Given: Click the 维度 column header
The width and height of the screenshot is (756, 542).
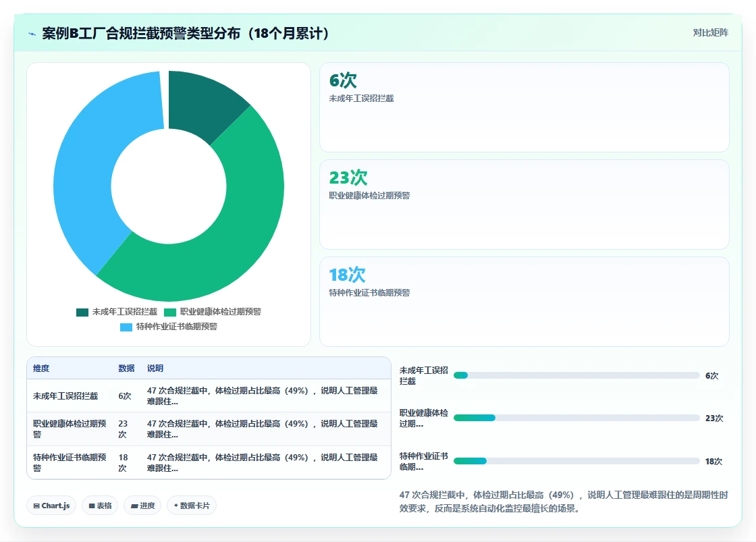Looking at the screenshot, I should pos(41,369).
